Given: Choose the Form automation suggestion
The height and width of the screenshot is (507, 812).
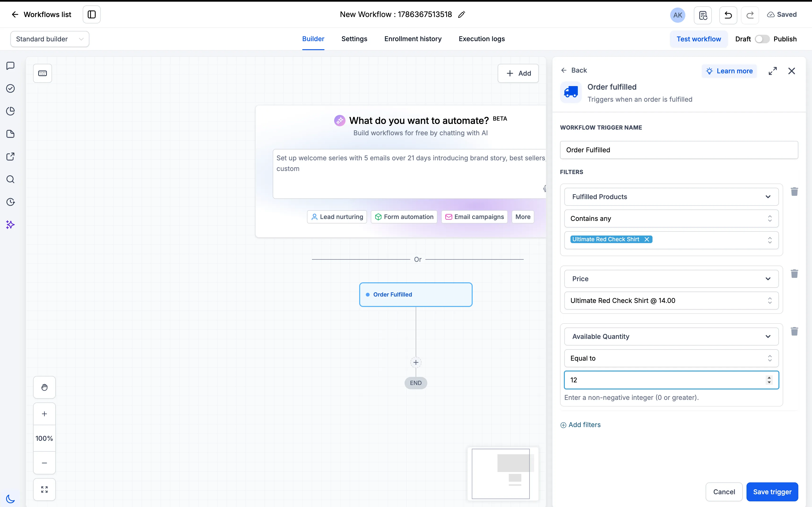Looking at the screenshot, I should click(404, 217).
